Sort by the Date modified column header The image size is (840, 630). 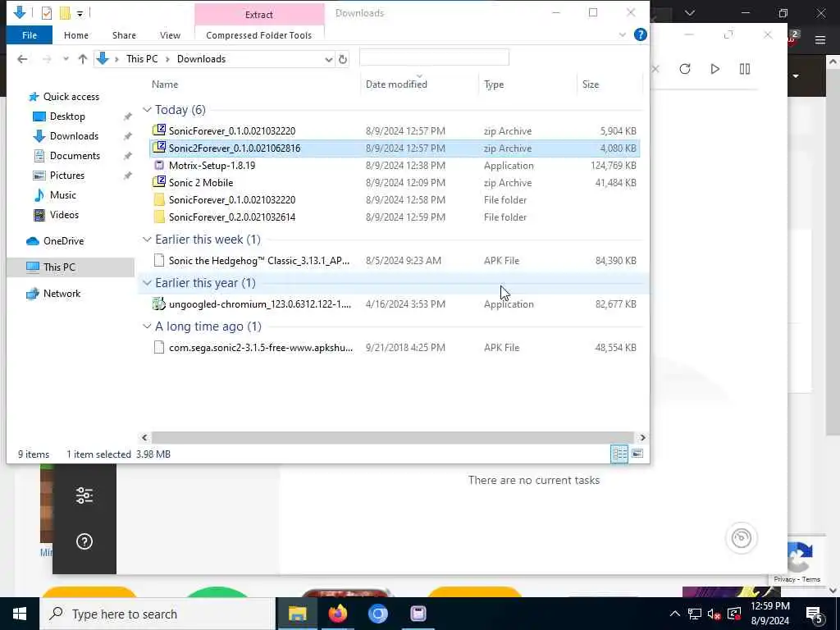point(396,84)
